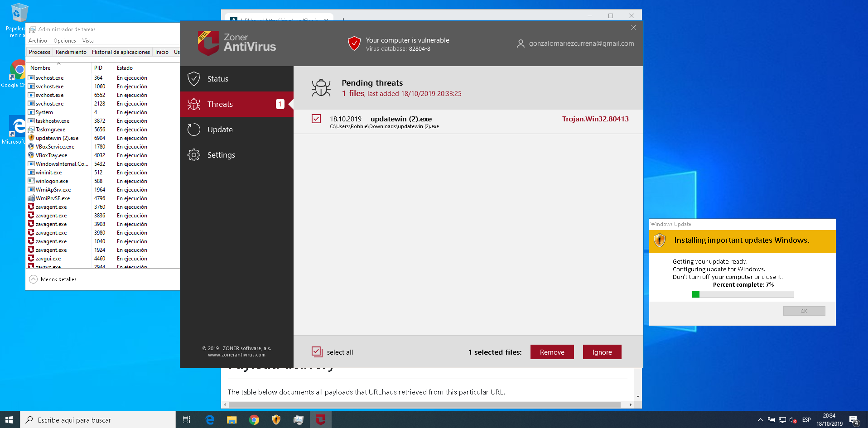The height and width of the screenshot is (428, 868).
Task: Open the Opciones menu in Task Manager
Action: (65, 41)
